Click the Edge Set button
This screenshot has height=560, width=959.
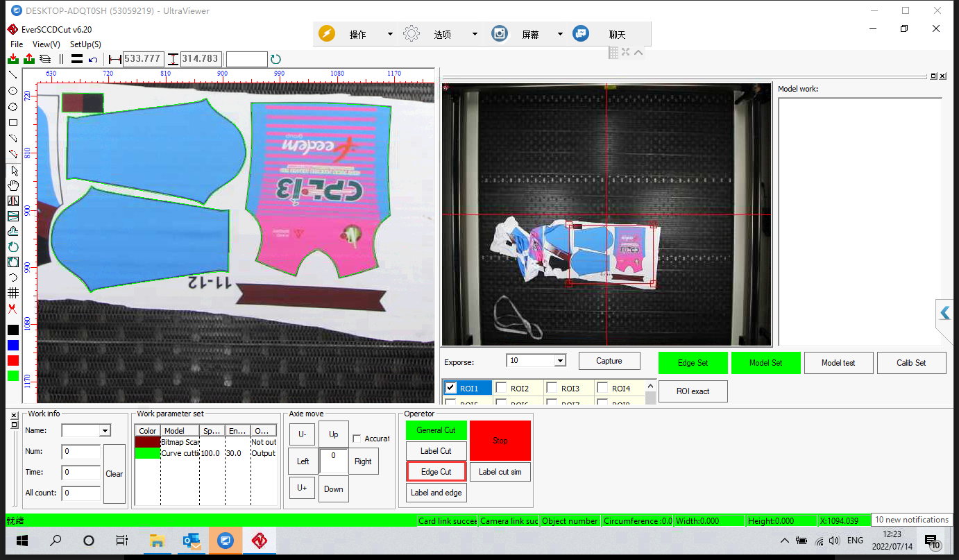click(693, 363)
